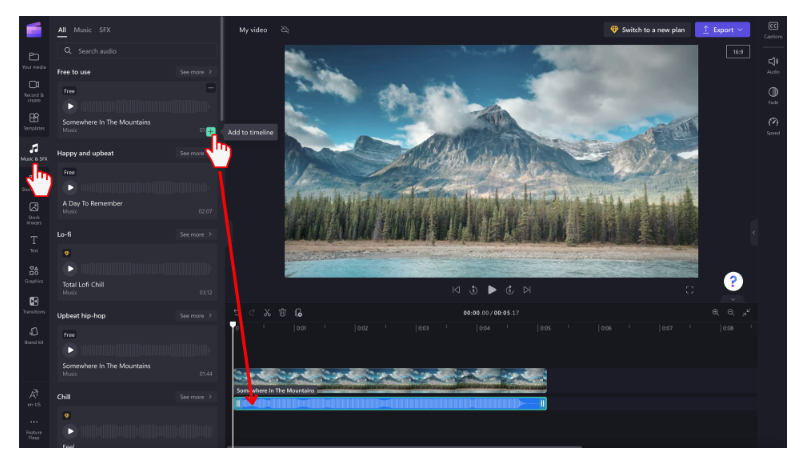The width and height of the screenshot is (802, 463).
Task: Open more options on first audio card
Action: [x=211, y=88]
